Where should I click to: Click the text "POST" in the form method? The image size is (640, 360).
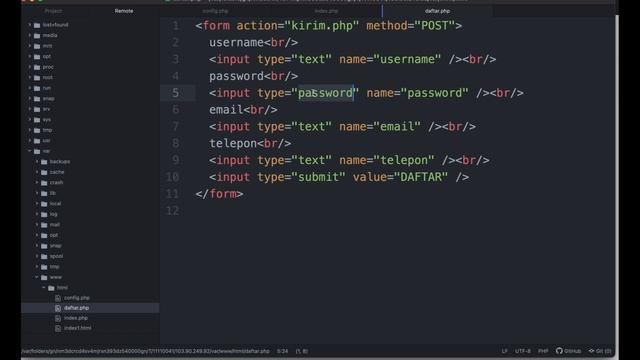tap(435, 26)
